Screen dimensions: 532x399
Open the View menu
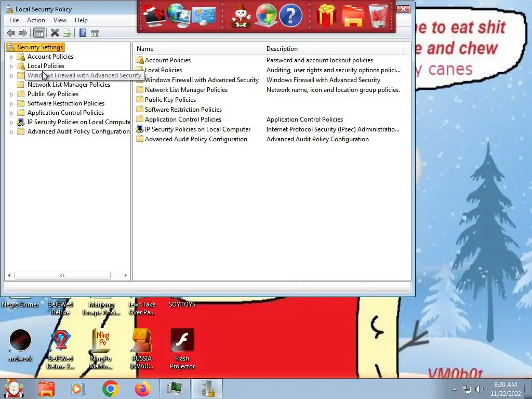[60, 20]
